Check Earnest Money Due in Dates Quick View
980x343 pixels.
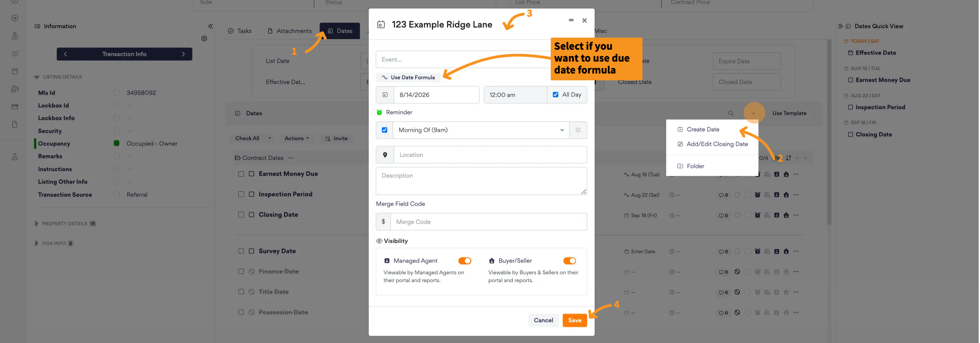[x=850, y=80]
